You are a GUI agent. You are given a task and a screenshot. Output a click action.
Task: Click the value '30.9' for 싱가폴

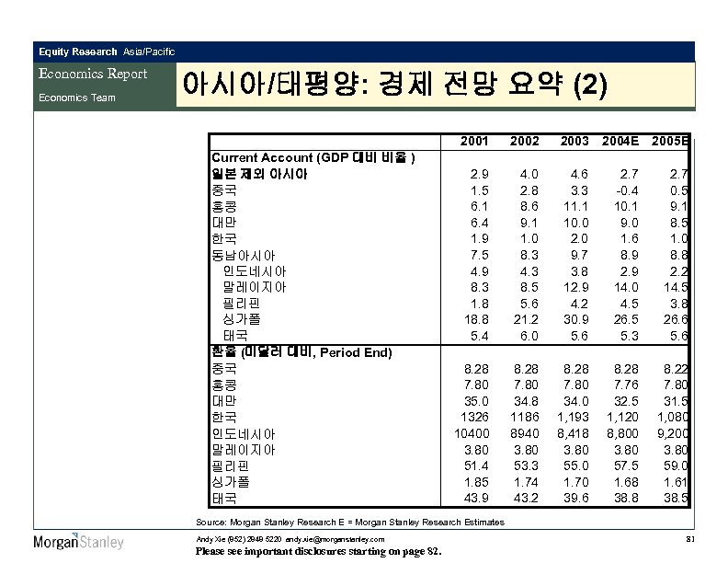pyautogui.click(x=575, y=319)
